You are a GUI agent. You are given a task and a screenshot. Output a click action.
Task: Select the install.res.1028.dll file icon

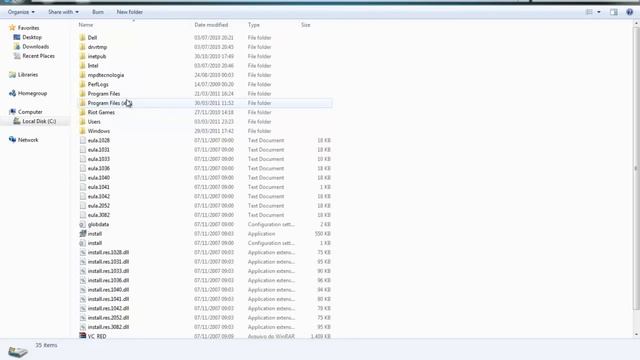click(82, 253)
